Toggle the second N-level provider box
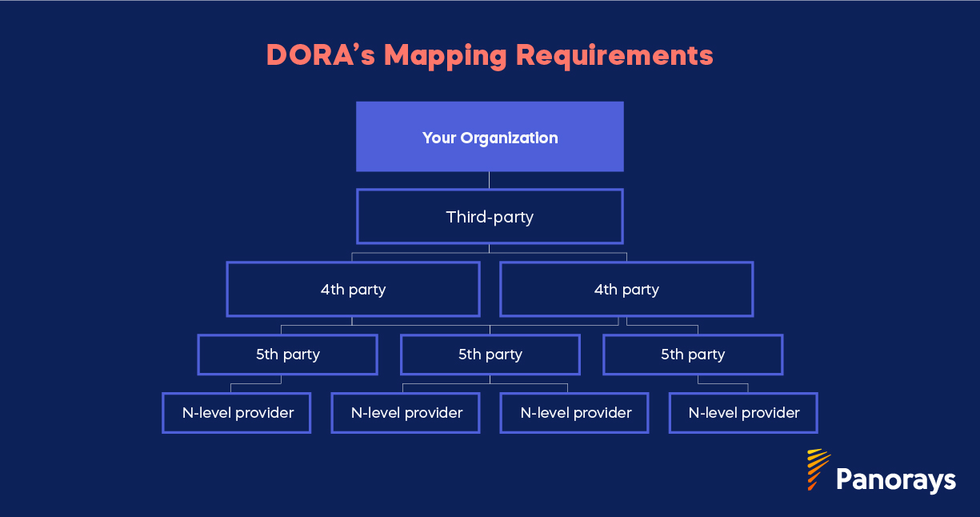Screen dimensions: 980x517 pyautogui.click(x=405, y=412)
